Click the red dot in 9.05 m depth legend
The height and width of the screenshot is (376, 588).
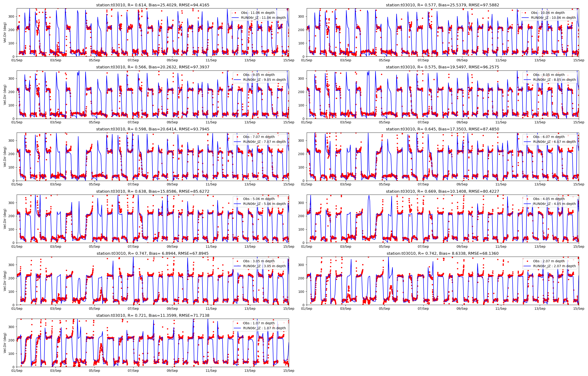[237, 75]
